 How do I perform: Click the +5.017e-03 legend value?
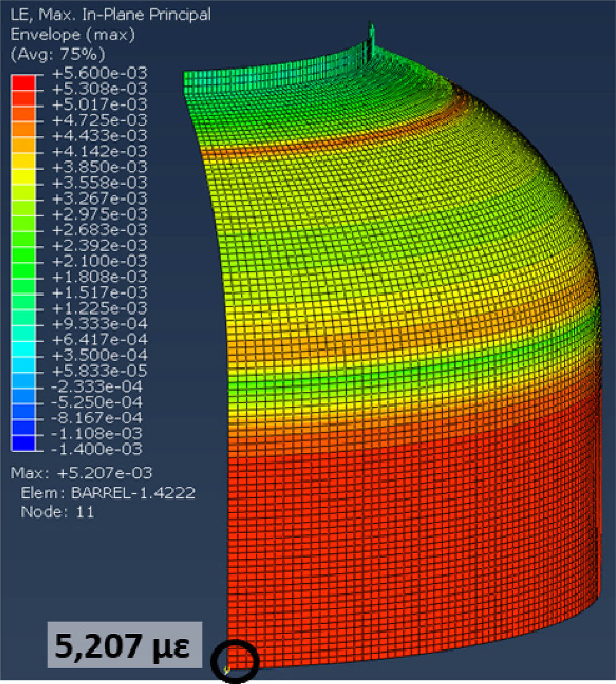(x=99, y=104)
